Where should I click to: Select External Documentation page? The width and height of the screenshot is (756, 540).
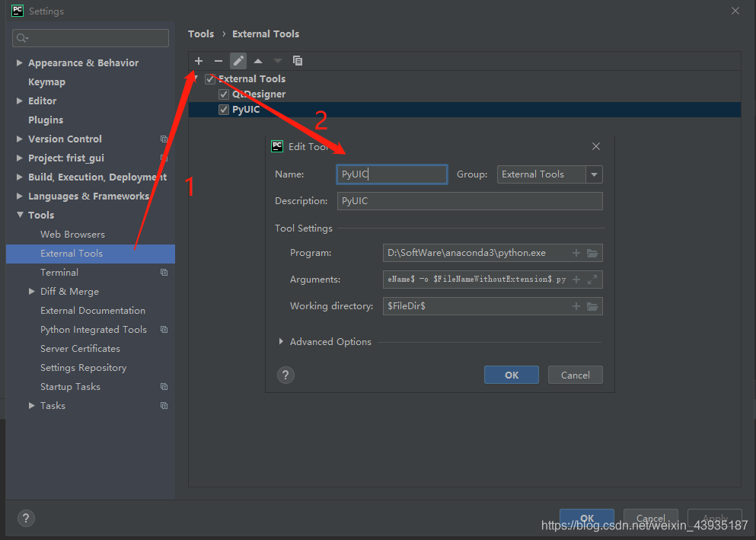tap(93, 311)
